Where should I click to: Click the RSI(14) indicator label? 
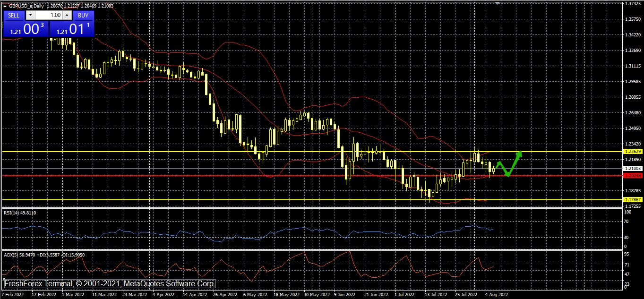[x=20, y=213]
